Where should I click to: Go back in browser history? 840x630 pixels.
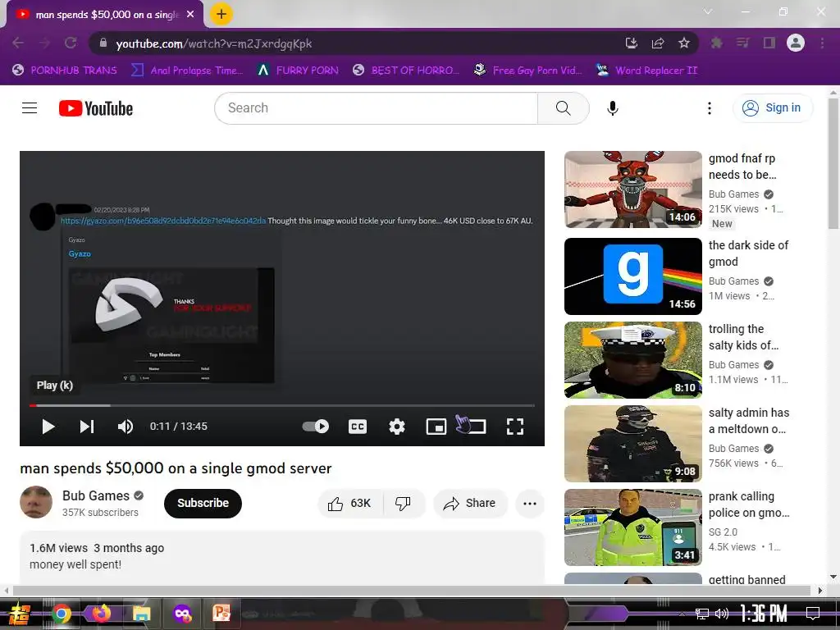click(x=18, y=43)
